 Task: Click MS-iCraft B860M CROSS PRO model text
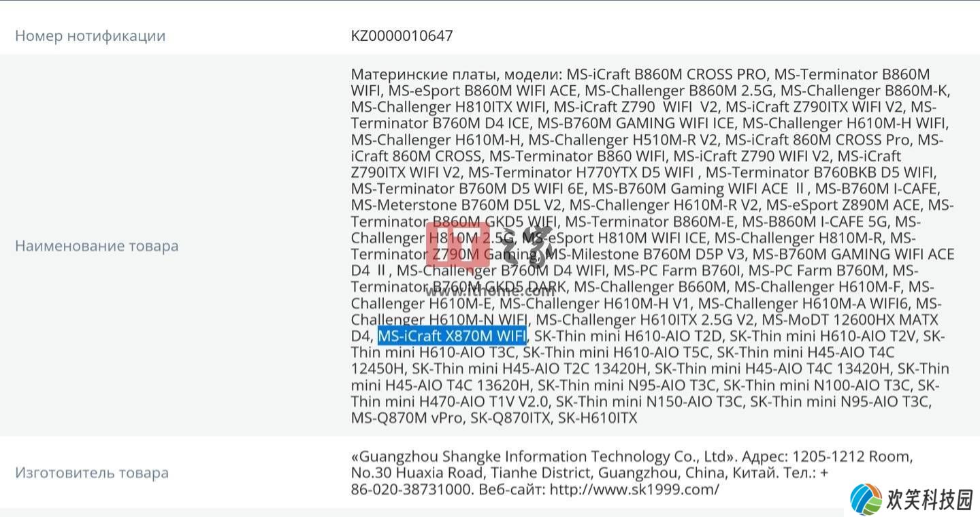click(x=666, y=74)
